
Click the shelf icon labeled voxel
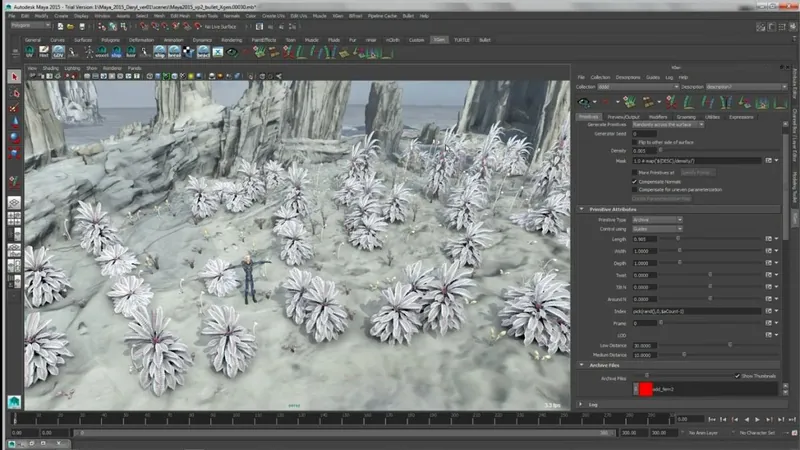pyautogui.click(x=102, y=52)
